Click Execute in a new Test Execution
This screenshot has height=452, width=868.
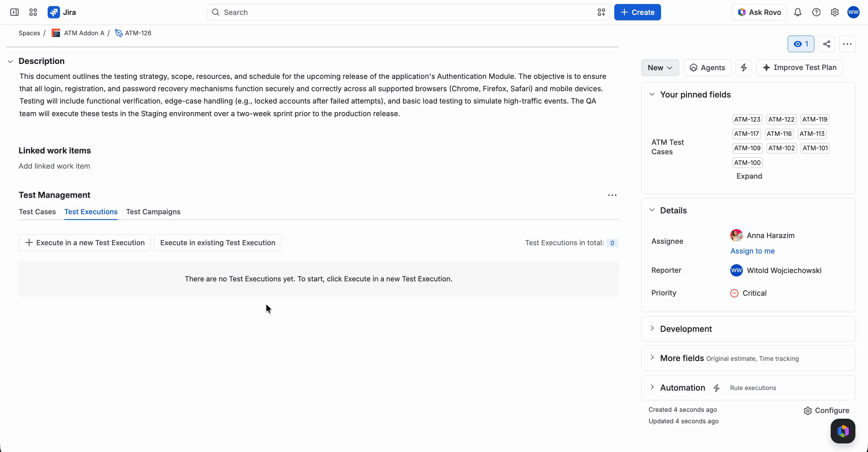pos(85,243)
